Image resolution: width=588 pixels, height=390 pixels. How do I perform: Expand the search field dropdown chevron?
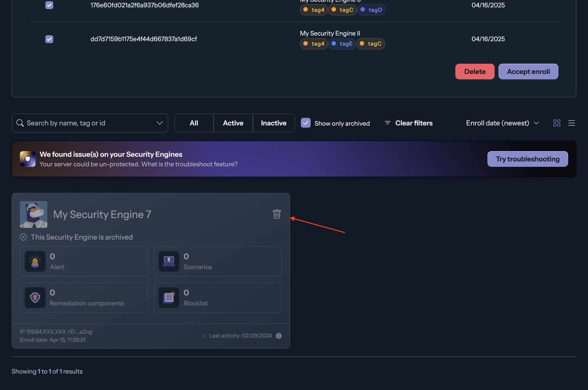point(160,123)
